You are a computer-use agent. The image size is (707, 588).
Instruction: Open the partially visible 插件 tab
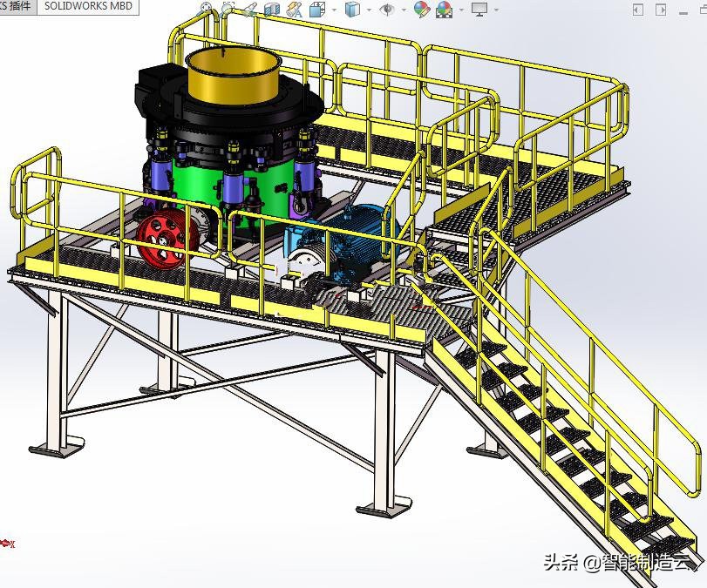(x=18, y=6)
